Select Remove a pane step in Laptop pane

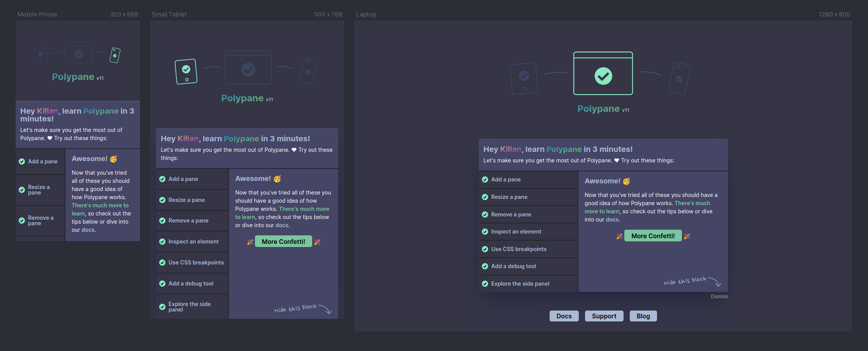(528, 214)
